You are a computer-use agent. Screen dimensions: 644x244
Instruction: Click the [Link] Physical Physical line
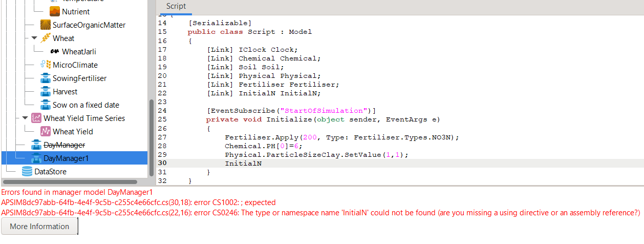pos(264,76)
